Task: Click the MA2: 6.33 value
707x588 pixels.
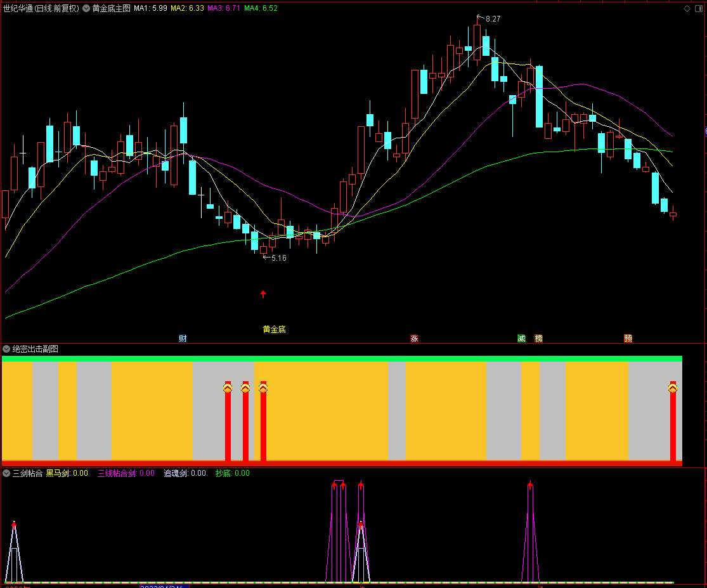Action: click(x=187, y=8)
